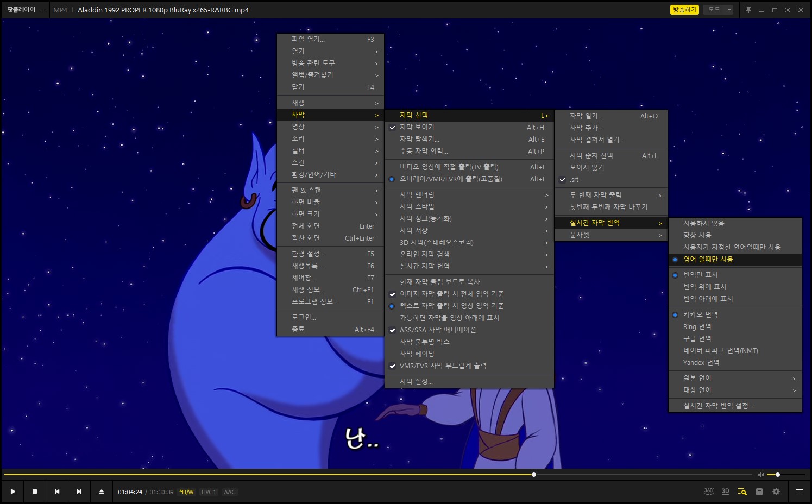Click the HVC1 video codec badge
812x504 pixels.
click(209, 492)
